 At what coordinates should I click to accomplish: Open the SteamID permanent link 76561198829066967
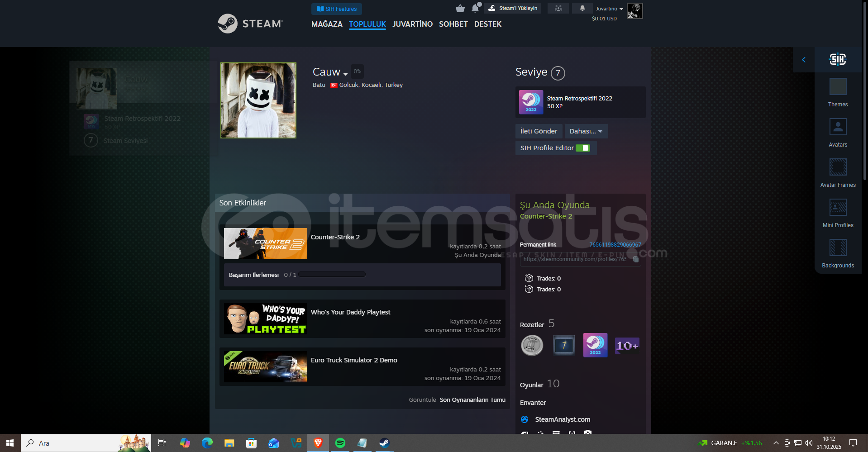(x=615, y=245)
